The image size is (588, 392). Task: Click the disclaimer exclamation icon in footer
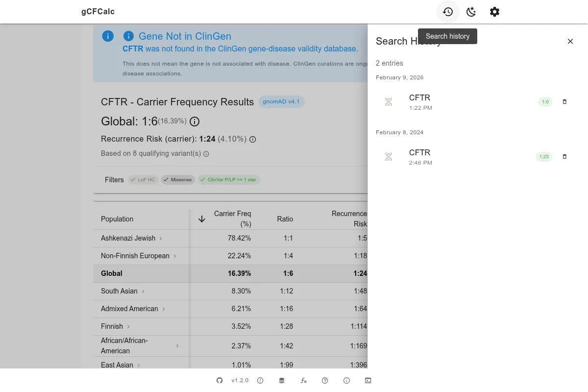[260, 380]
